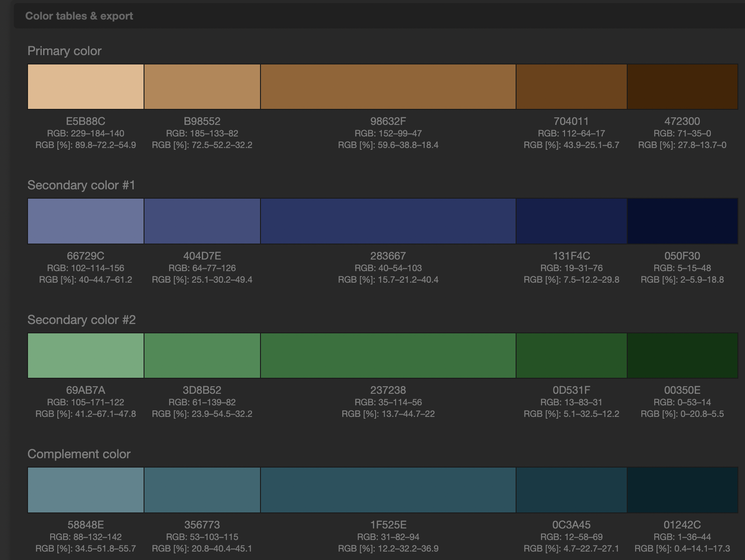This screenshot has width=745, height=560.
Task: Click the hex code 704011 label
Action: tap(571, 121)
